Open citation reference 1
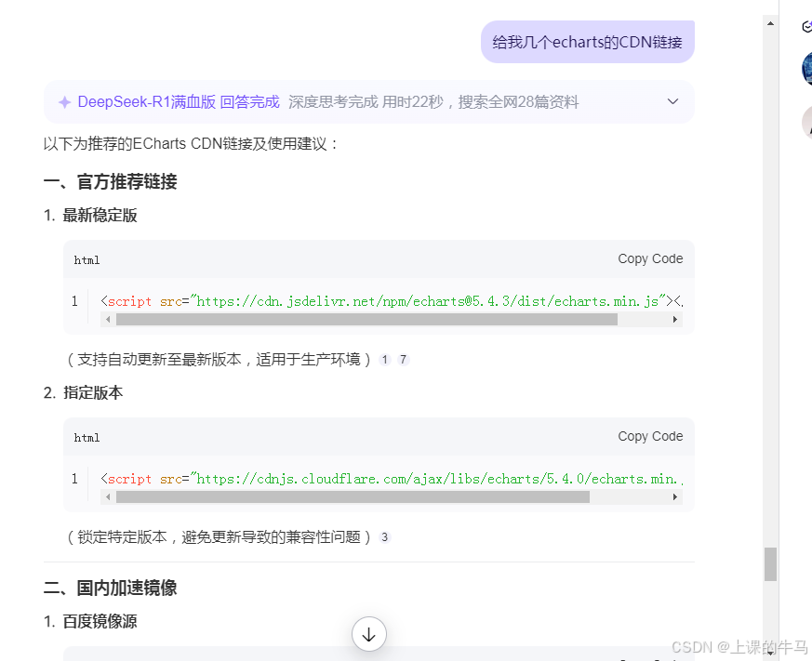The height and width of the screenshot is (661, 812). pyautogui.click(x=384, y=359)
